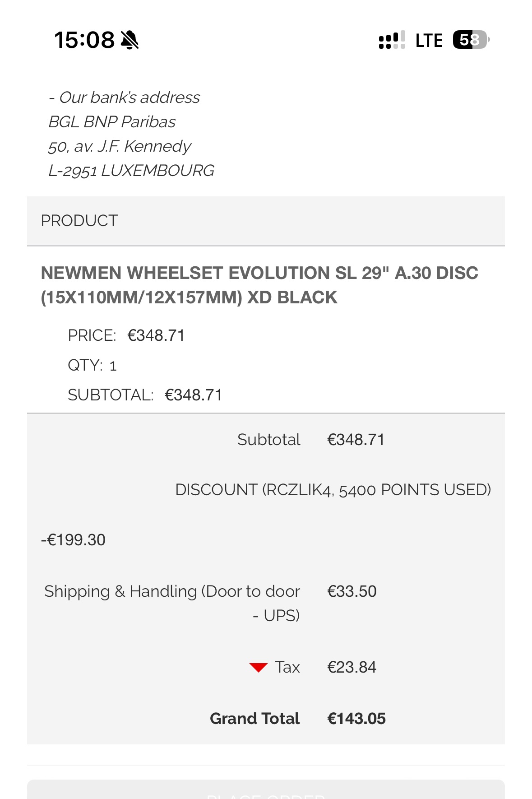The width and height of the screenshot is (532, 799).
Task: Click the PRODUCT column header
Action: click(x=79, y=221)
